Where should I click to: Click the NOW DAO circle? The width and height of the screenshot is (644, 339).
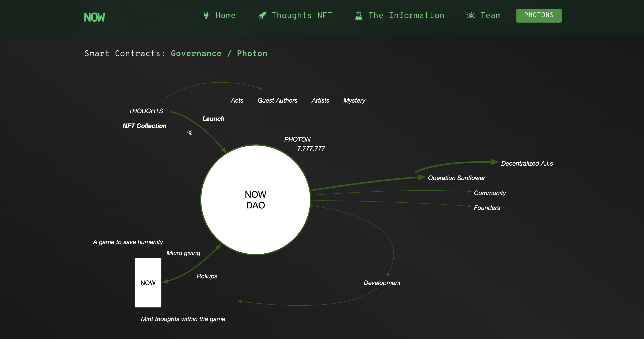point(256,200)
